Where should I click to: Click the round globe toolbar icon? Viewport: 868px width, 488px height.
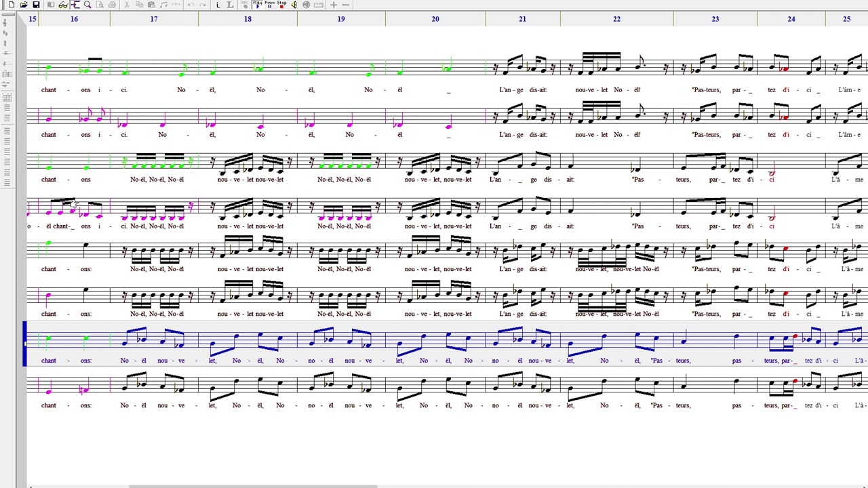(306, 5)
